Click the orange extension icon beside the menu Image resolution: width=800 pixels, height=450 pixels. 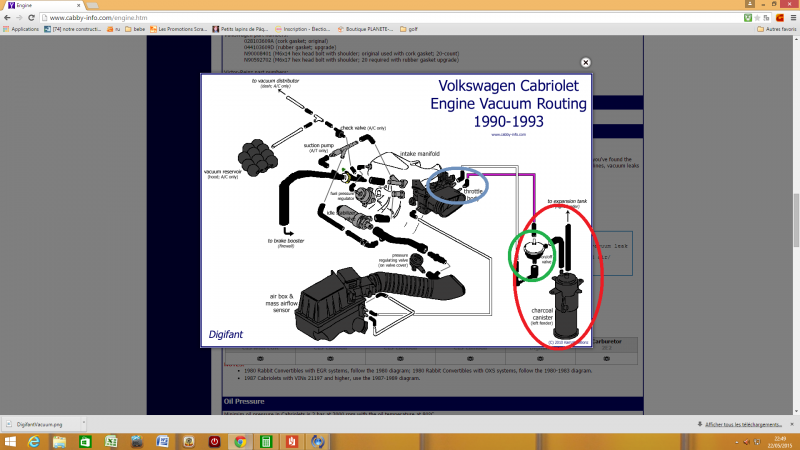780,17
